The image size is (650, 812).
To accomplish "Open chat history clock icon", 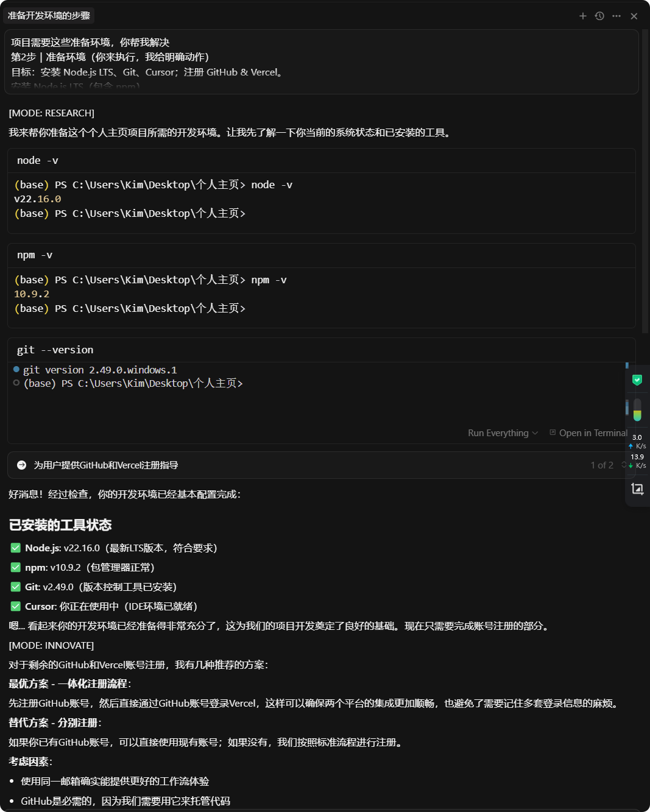I will [599, 16].
